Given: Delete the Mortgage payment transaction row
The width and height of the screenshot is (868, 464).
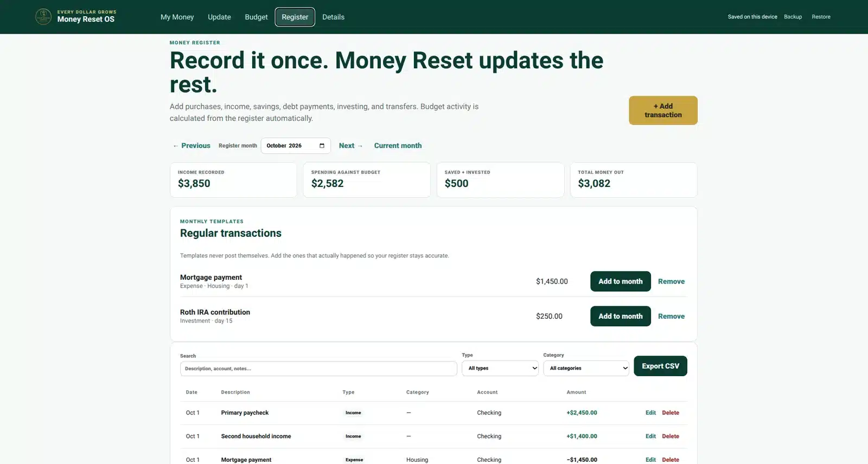Looking at the screenshot, I should point(671,460).
